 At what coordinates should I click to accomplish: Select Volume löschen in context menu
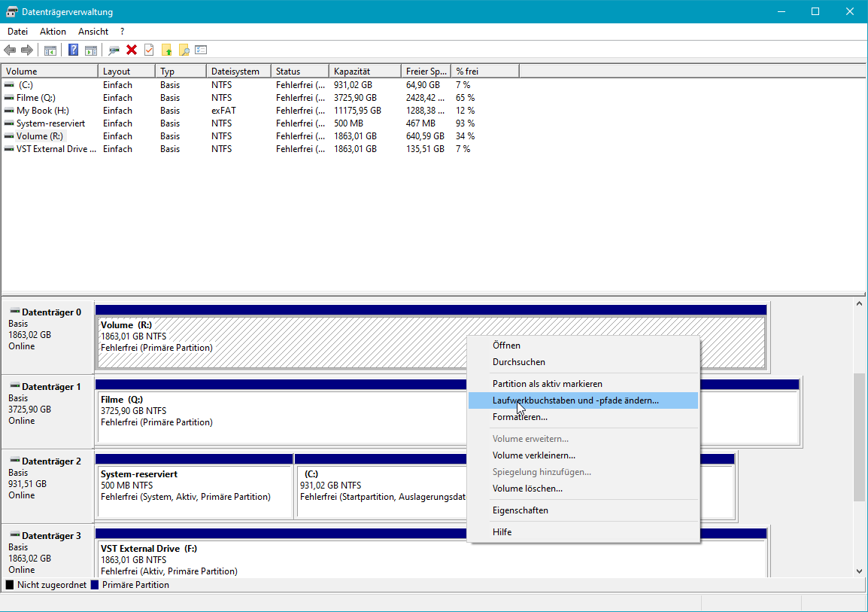[x=583, y=489]
